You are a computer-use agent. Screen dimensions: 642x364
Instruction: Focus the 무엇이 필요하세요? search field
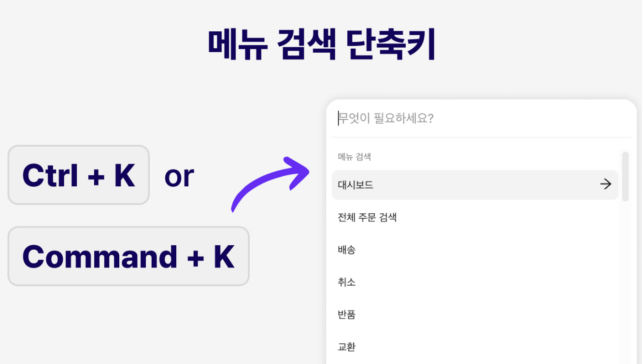click(x=481, y=119)
